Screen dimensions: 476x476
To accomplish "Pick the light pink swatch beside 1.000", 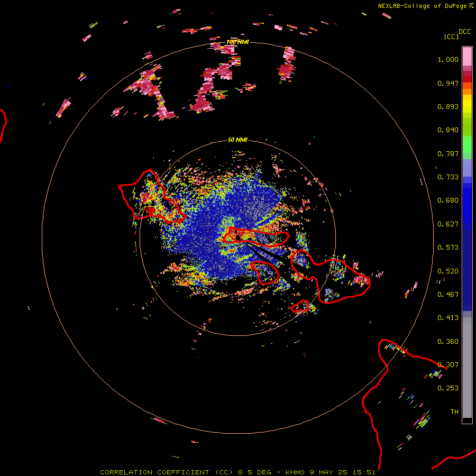I will pos(467,56).
